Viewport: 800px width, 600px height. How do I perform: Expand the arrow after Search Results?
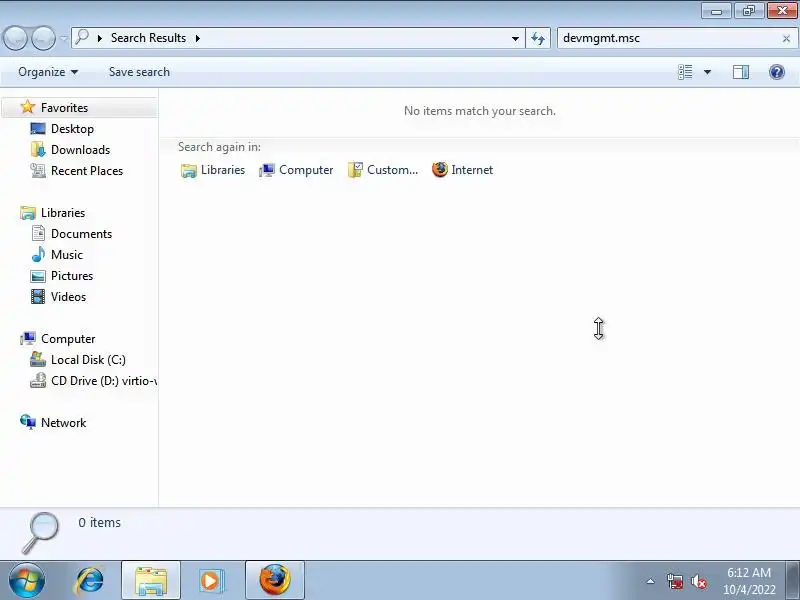coord(197,38)
